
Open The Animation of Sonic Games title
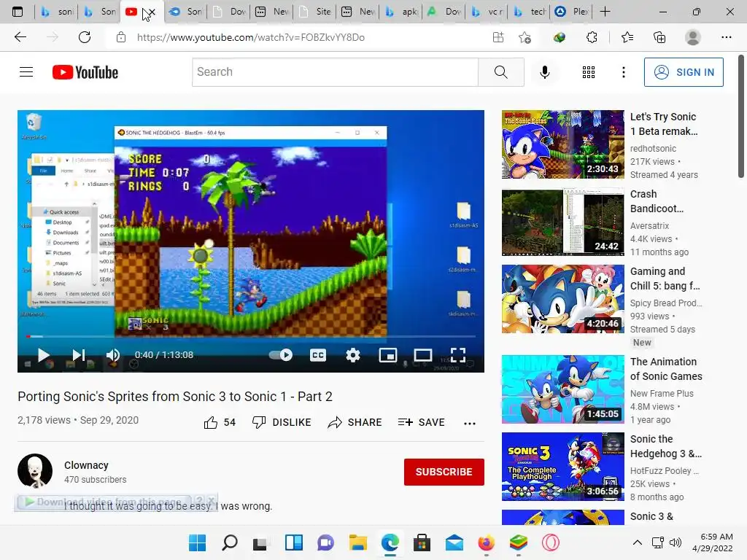click(666, 369)
